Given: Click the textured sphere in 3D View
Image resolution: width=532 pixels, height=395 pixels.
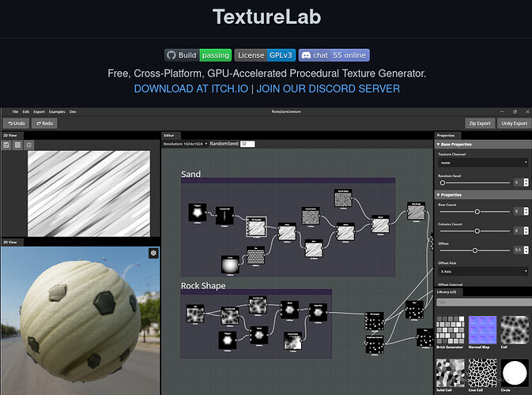Looking at the screenshot, I should tap(81, 321).
